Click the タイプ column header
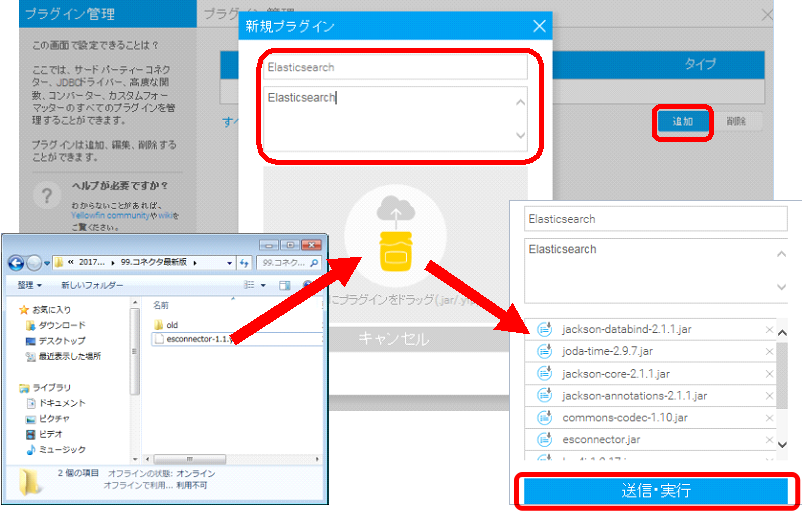Viewport: 802px width, 522px height. click(x=700, y=64)
